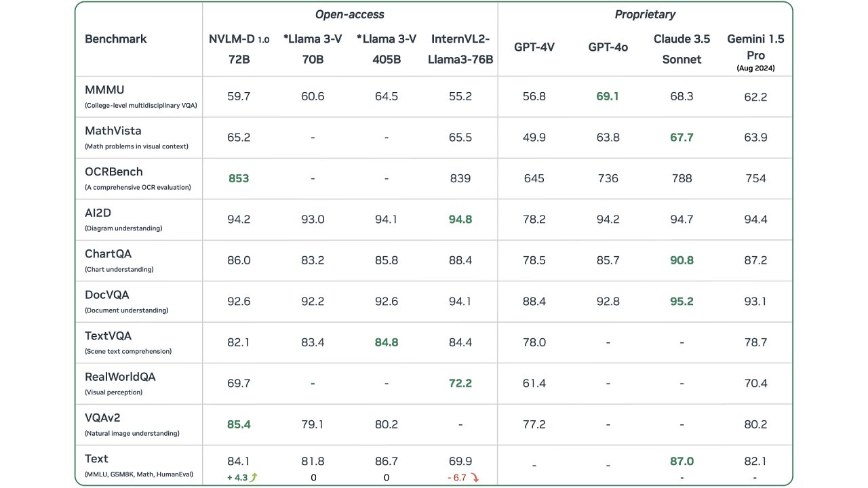Click the NVLM-D 1.0 72B column header
Screen dimensions: 868x488
point(239,49)
